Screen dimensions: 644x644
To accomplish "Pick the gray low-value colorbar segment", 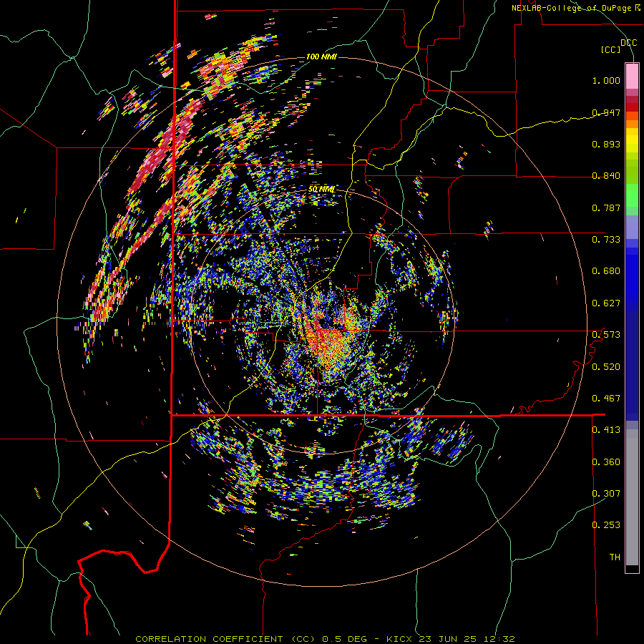I will pyautogui.click(x=632, y=497).
